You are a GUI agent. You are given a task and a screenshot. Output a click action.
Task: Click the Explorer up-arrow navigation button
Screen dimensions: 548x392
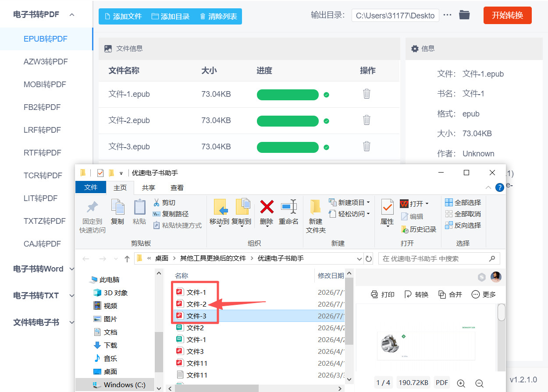127,258
